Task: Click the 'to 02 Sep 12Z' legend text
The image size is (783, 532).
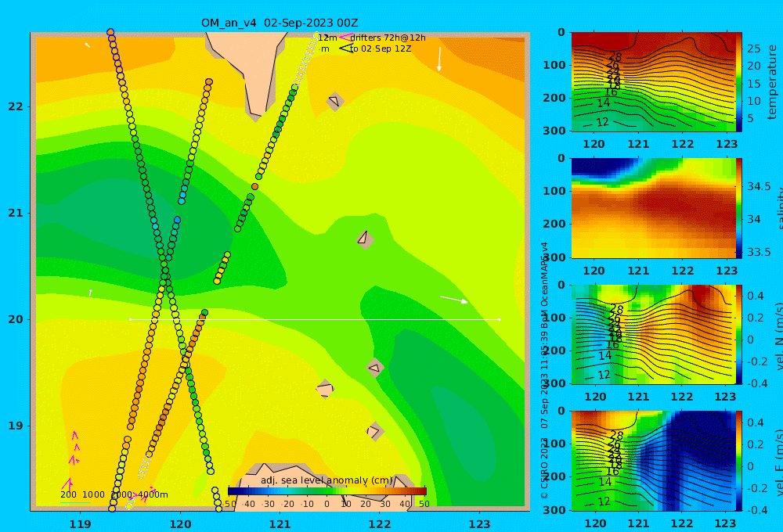Action: click(381, 49)
